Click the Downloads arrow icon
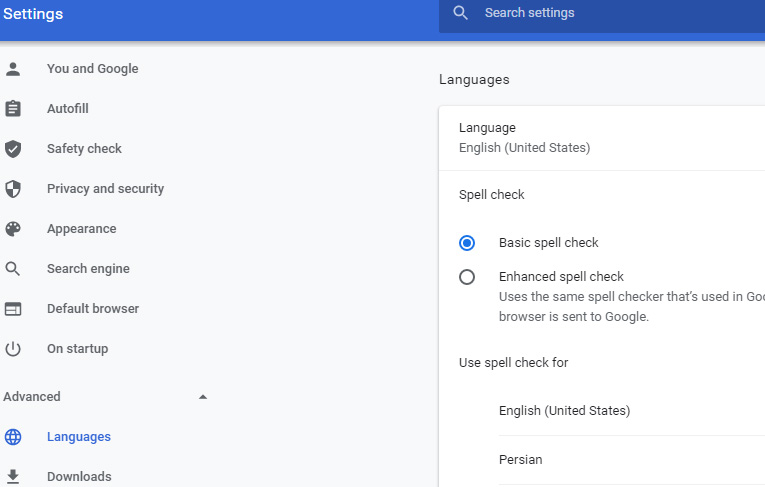This screenshot has height=487, width=765. tap(13, 476)
